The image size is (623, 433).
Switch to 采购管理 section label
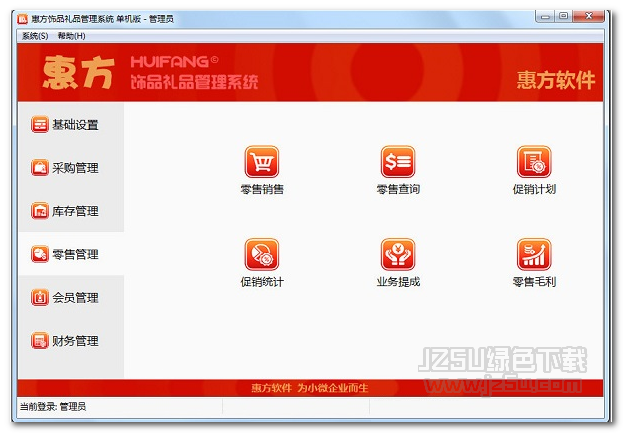[75, 168]
